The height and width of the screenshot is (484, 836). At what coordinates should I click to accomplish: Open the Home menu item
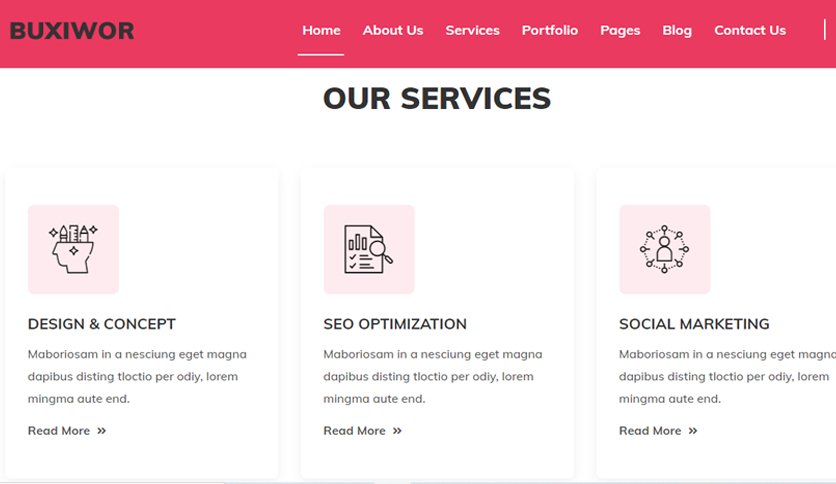point(321,30)
